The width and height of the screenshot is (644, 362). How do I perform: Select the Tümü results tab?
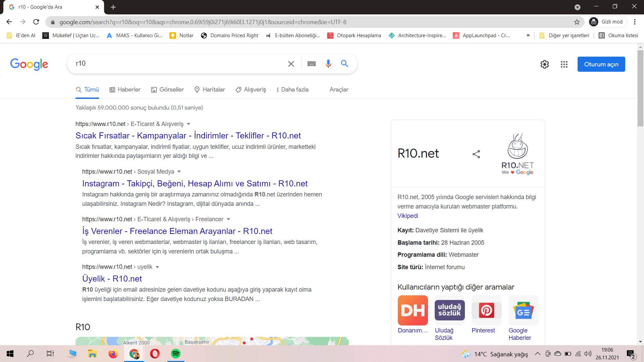(87, 90)
